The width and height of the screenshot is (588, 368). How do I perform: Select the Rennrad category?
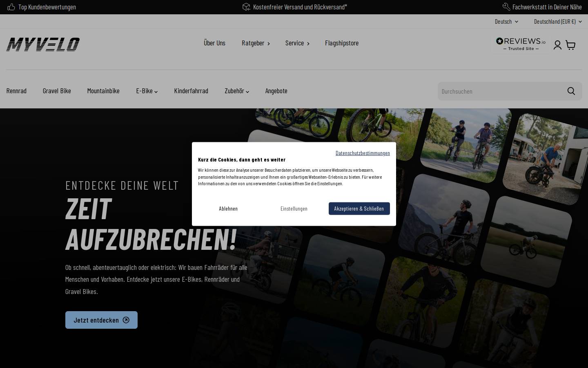click(16, 91)
